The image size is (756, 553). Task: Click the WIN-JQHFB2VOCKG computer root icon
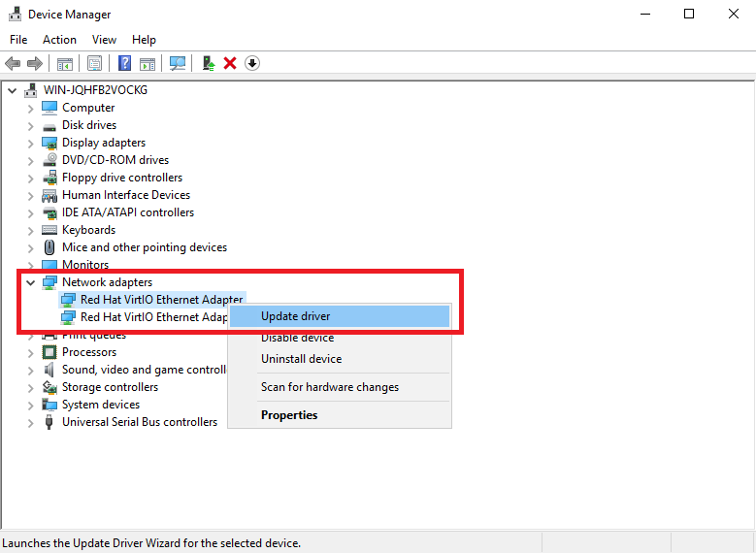point(31,90)
